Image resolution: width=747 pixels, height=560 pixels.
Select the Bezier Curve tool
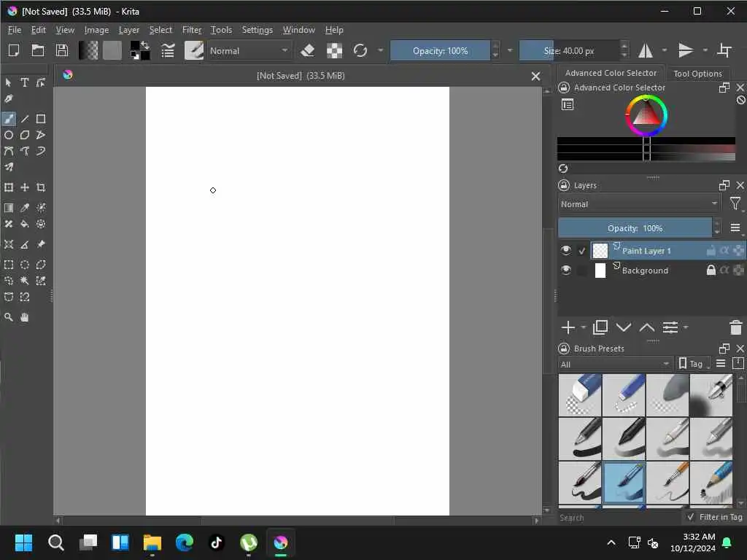tap(9, 152)
